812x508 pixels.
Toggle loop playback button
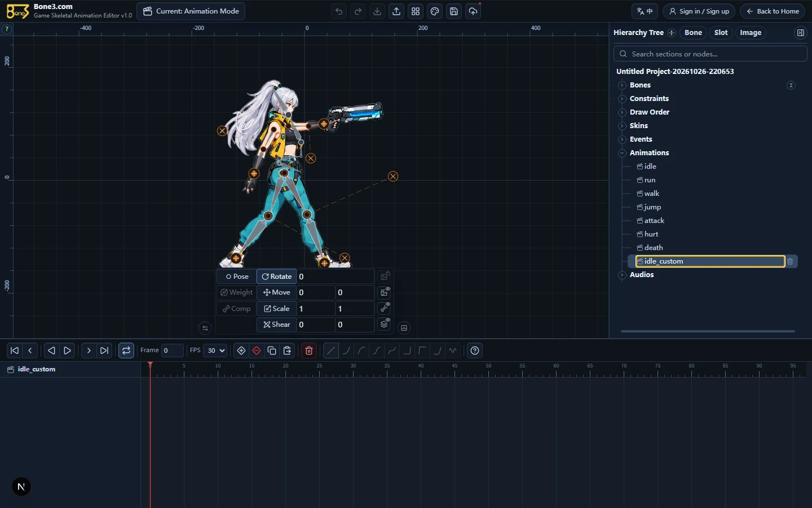click(126, 351)
